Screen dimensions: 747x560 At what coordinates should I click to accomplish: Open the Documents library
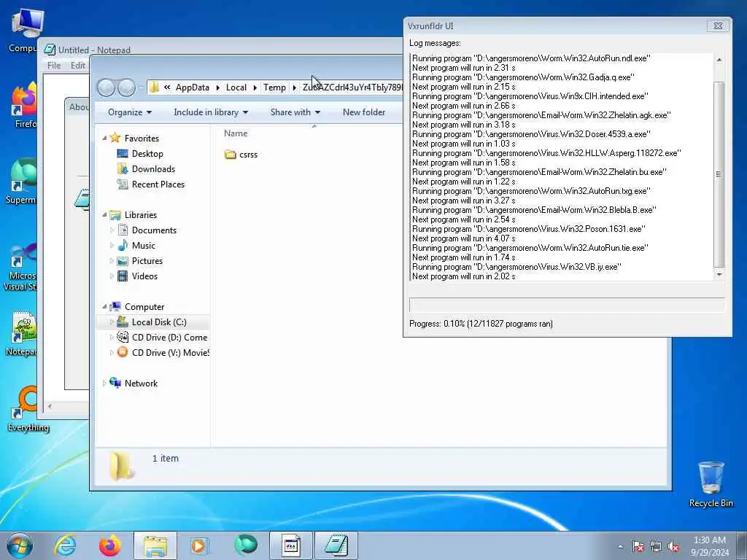(154, 230)
